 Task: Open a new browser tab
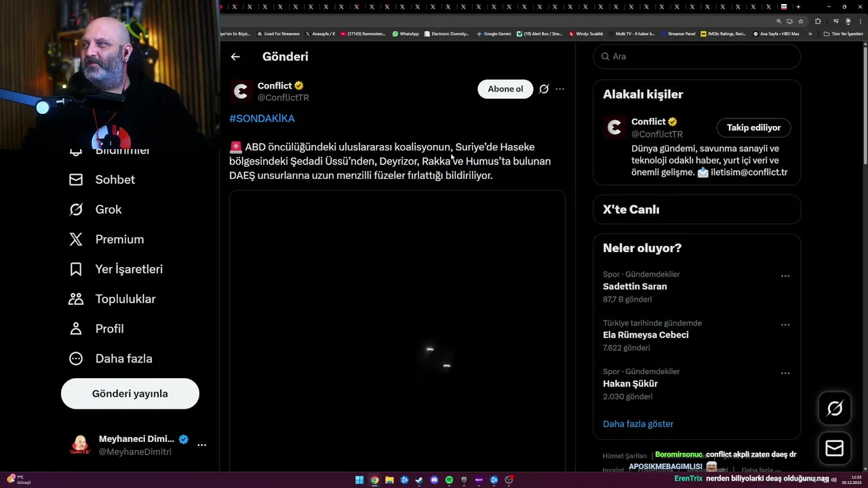(798, 7)
